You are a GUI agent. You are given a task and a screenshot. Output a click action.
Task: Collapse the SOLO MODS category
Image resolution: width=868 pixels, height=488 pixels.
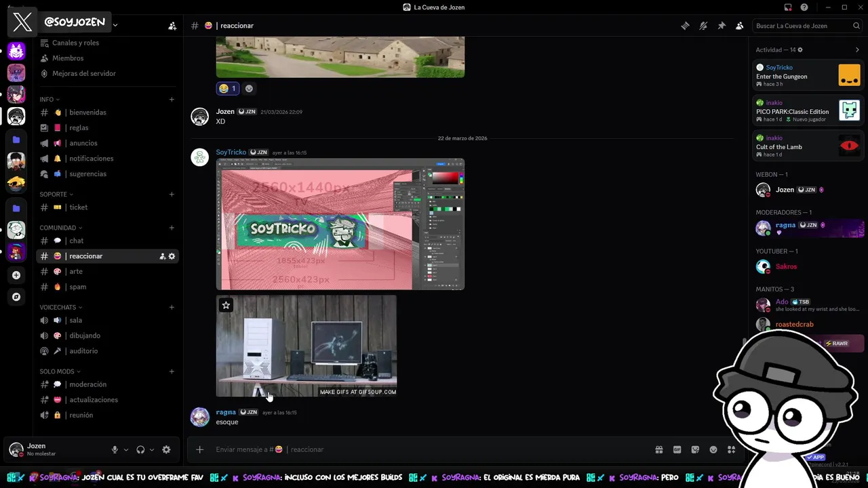(60, 371)
